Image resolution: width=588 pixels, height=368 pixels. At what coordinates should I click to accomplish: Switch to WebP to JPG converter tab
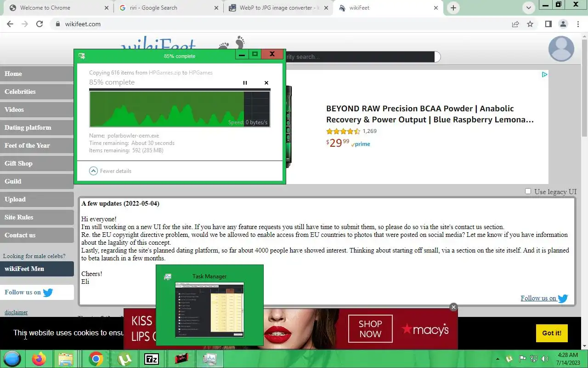[279, 8]
